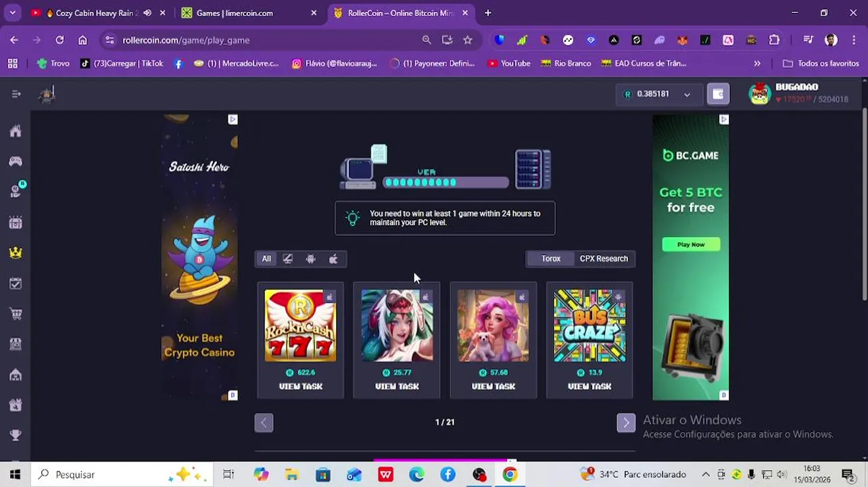Click Play Now on BC.GAME ad

[691, 244]
